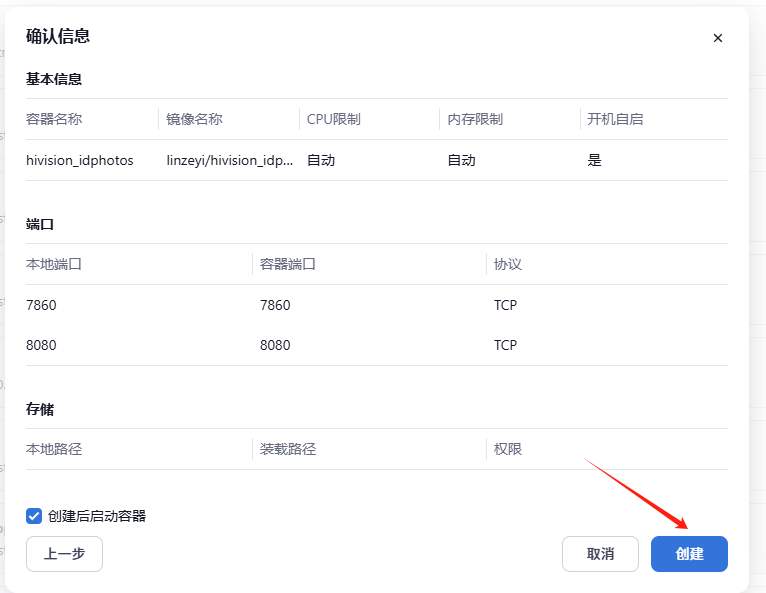Close the 确认信息 dialog with X
Screen dimensions: 766x593
pos(717,38)
